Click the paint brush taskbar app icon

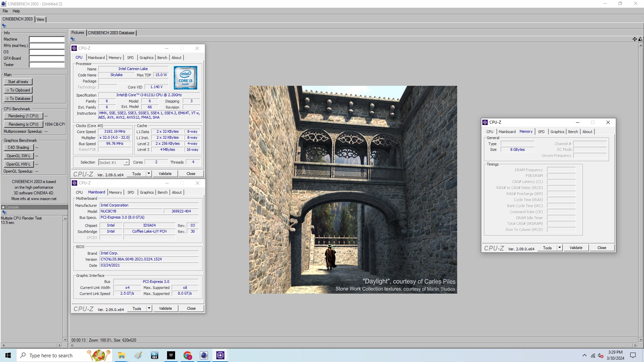click(138, 355)
